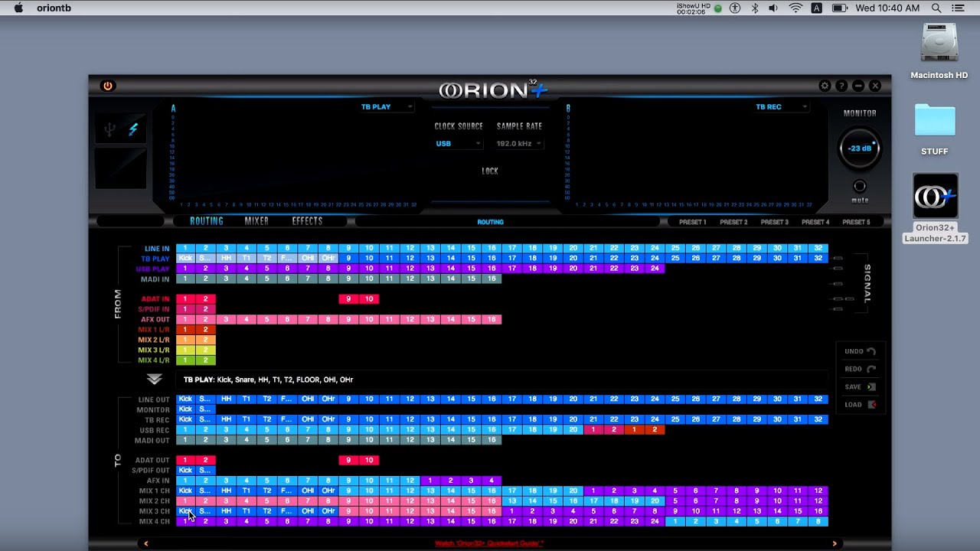Image resolution: width=980 pixels, height=551 pixels.
Task: Click the FROM-section LINE IN row label
Action: pyautogui.click(x=157, y=249)
